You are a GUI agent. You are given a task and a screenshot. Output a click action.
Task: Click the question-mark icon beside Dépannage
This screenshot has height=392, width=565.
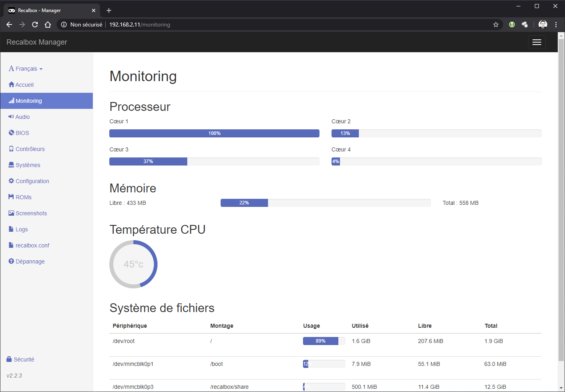11,261
